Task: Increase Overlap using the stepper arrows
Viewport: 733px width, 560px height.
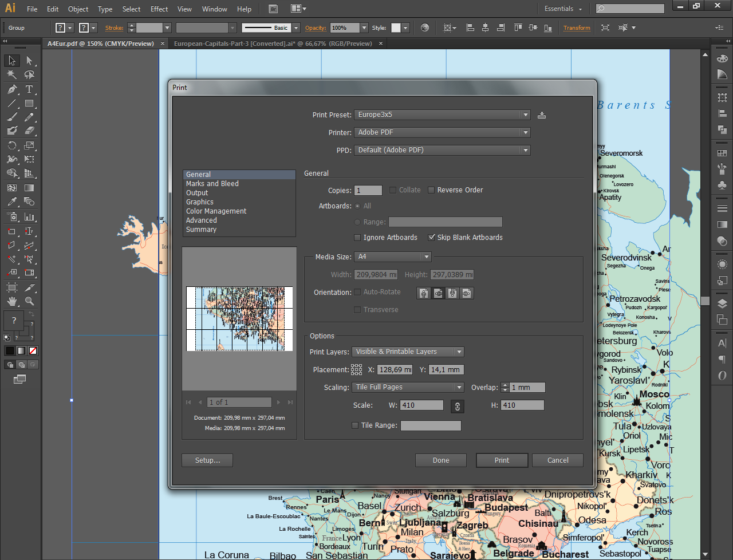Action: pos(505,385)
